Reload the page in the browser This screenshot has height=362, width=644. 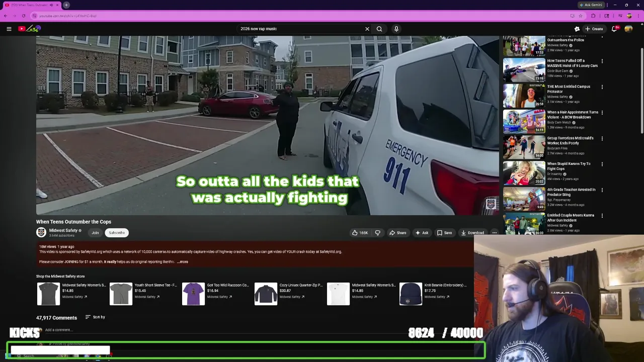pos(23,16)
